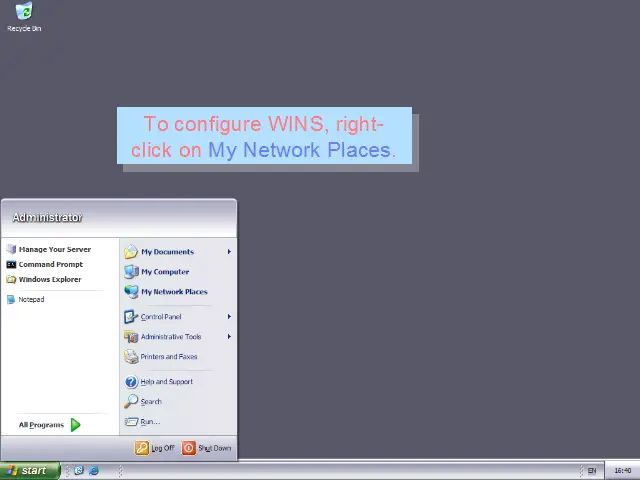Click the Shut Down text
The image size is (640, 480).
point(215,448)
